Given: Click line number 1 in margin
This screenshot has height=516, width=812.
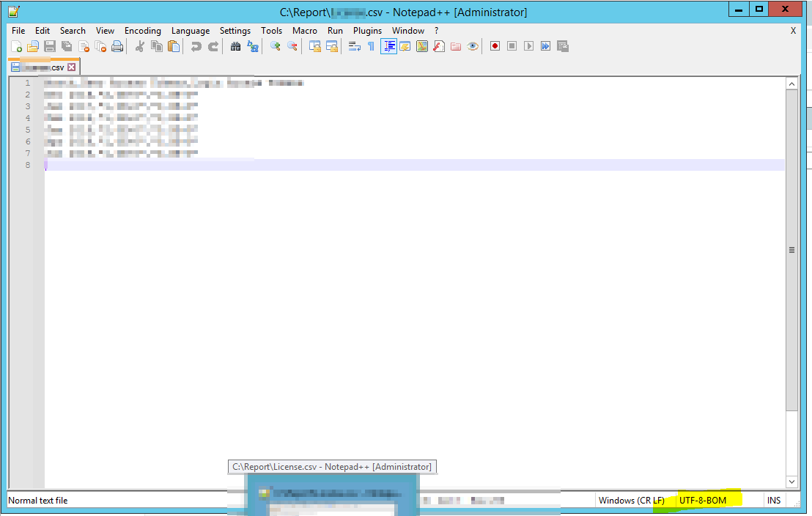Looking at the screenshot, I should click(x=27, y=83).
